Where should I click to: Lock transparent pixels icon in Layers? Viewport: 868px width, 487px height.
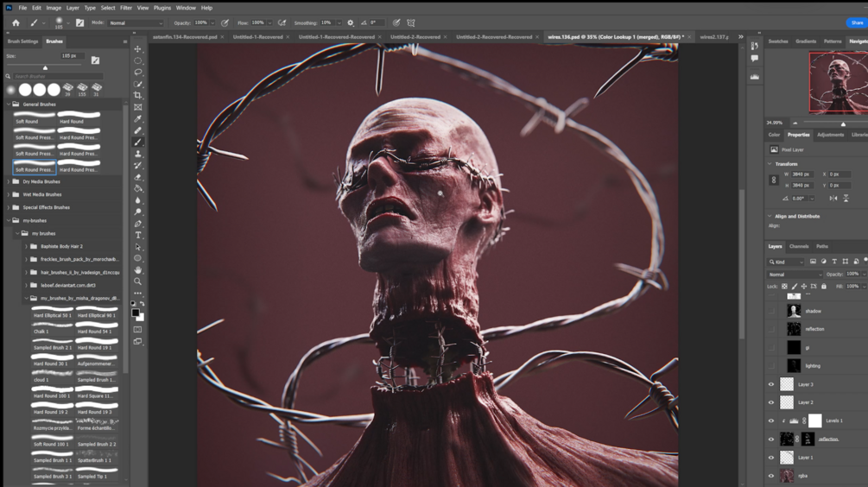point(784,286)
